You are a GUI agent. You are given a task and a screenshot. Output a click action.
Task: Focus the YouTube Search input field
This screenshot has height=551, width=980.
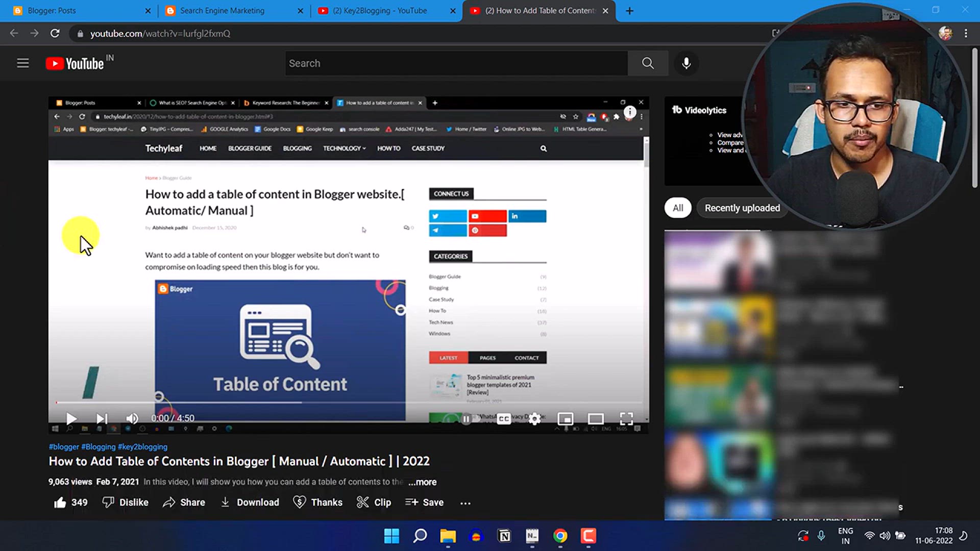(x=456, y=63)
